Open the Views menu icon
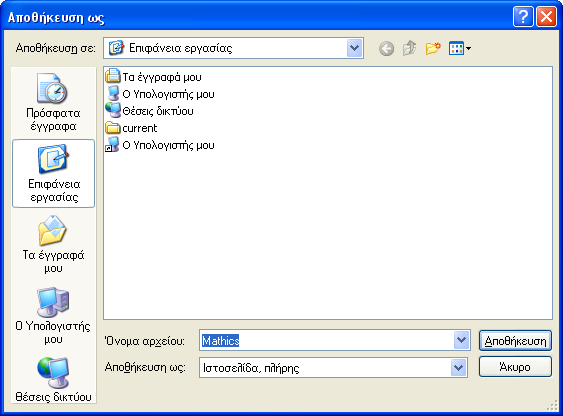Screen dimensions: 563x416 pos(460,48)
